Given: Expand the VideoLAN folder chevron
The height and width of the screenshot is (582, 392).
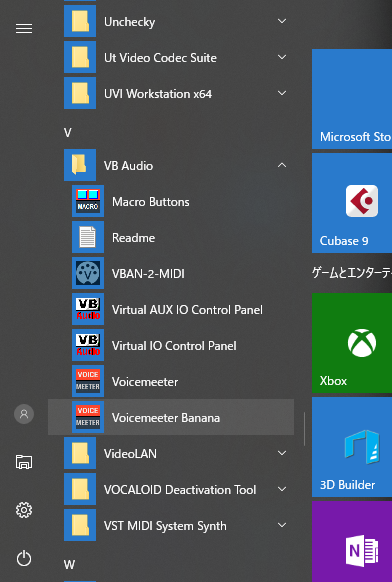Looking at the screenshot, I should (x=282, y=453).
